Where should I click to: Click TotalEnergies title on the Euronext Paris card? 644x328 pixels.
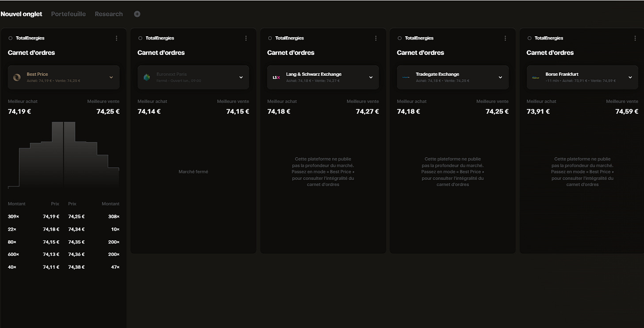(160, 38)
